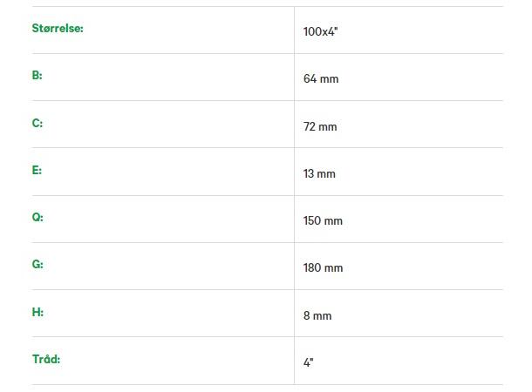The image size is (532, 392).
Task: Select the G: dimension label
Action: point(38,264)
